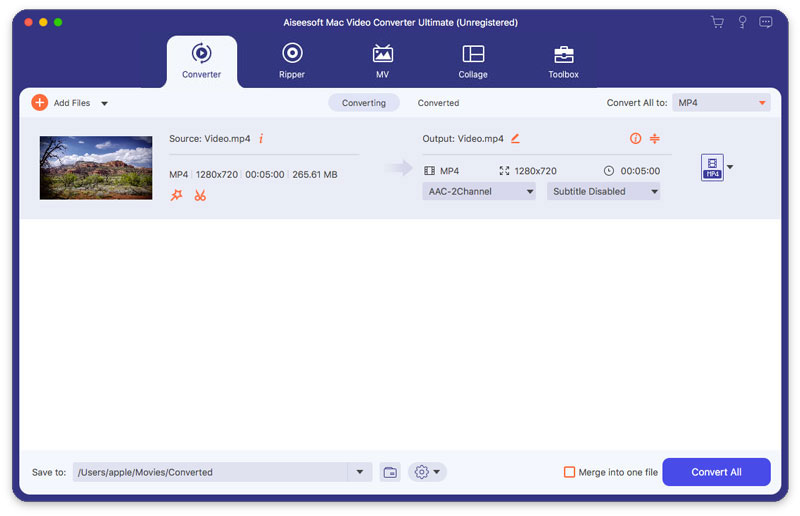Show the Converting list

coord(364,103)
